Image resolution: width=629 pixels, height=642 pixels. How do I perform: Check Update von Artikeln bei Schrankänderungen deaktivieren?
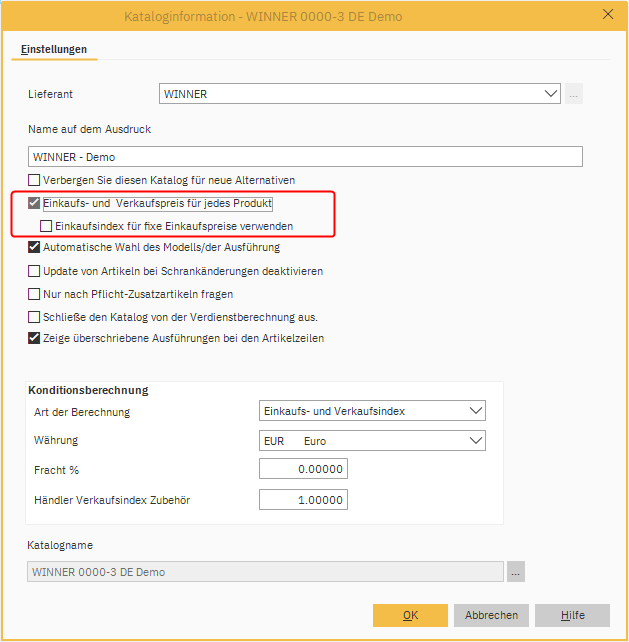35,271
